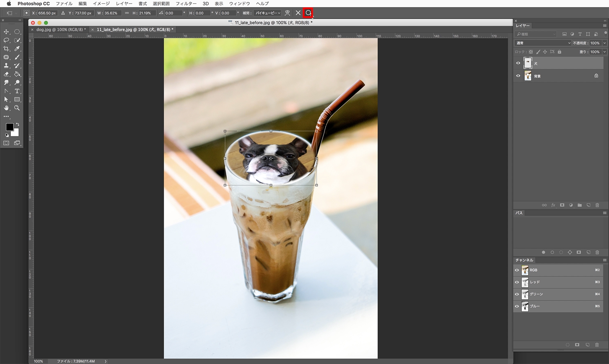Cancel the transform with the X button
Screen dimensions: 609x364
pos(298,13)
